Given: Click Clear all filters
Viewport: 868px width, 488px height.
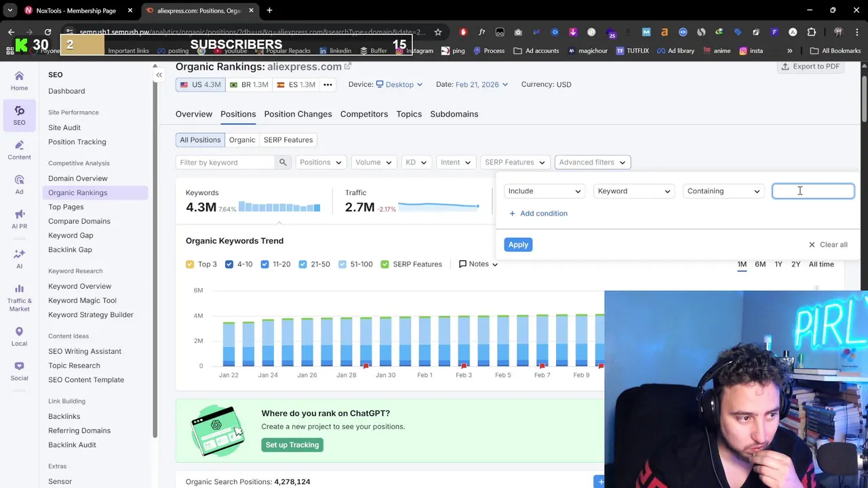Looking at the screenshot, I should click(828, 245).
